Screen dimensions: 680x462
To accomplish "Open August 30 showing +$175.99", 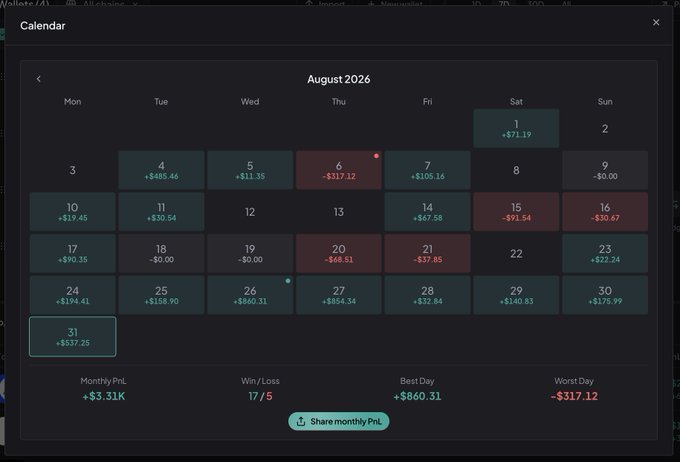I will coord(605,295).
